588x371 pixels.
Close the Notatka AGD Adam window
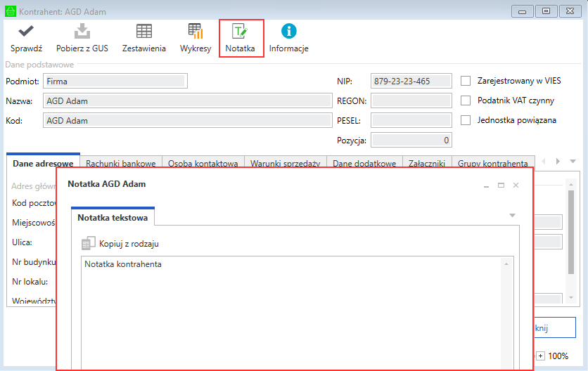pos(516,185)
